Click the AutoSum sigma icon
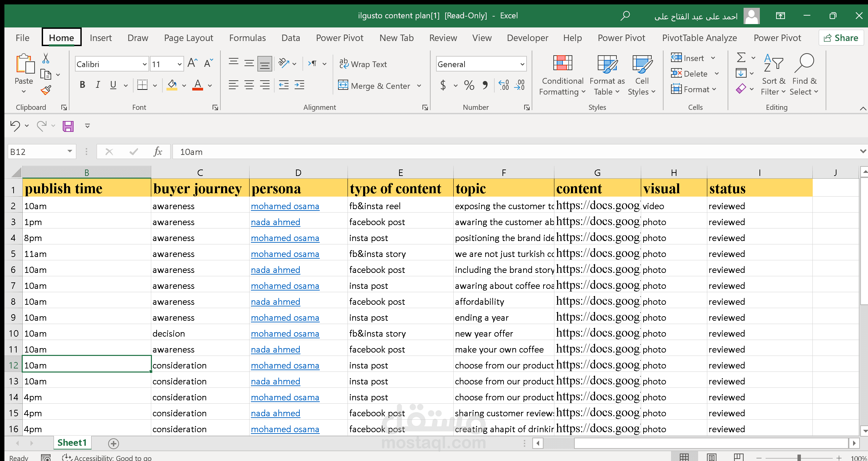The image size is (868, 461). (741, 58)
